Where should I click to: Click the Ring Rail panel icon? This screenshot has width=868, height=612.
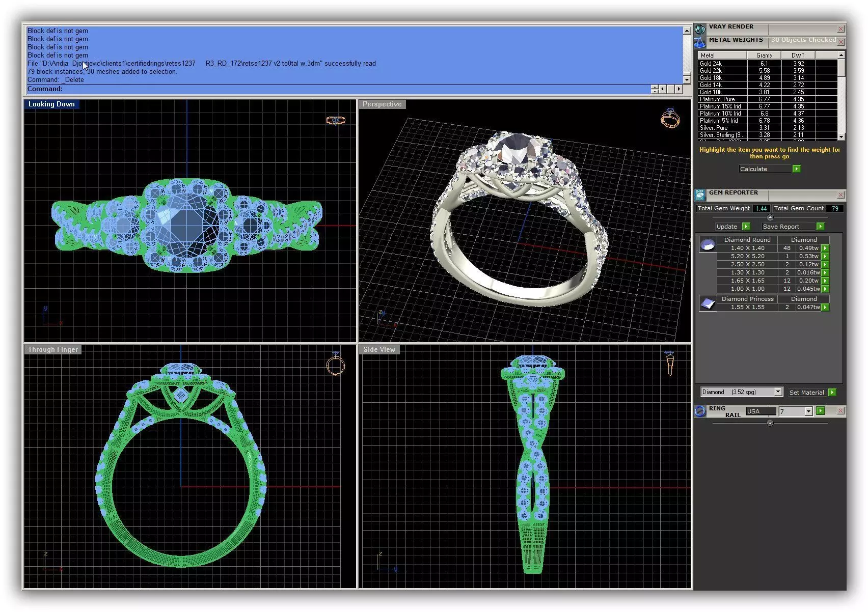[x=700, y=411]
